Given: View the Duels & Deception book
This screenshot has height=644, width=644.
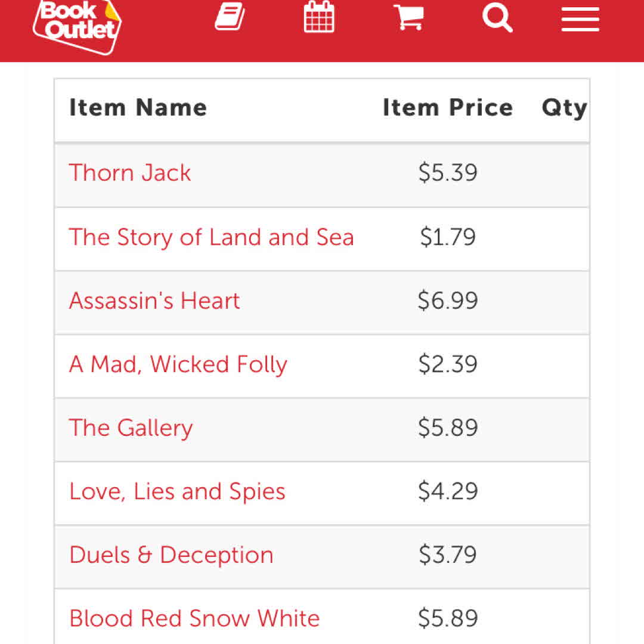Looking at the screenshot, I should pyautogui.click(x=171, y=555).
